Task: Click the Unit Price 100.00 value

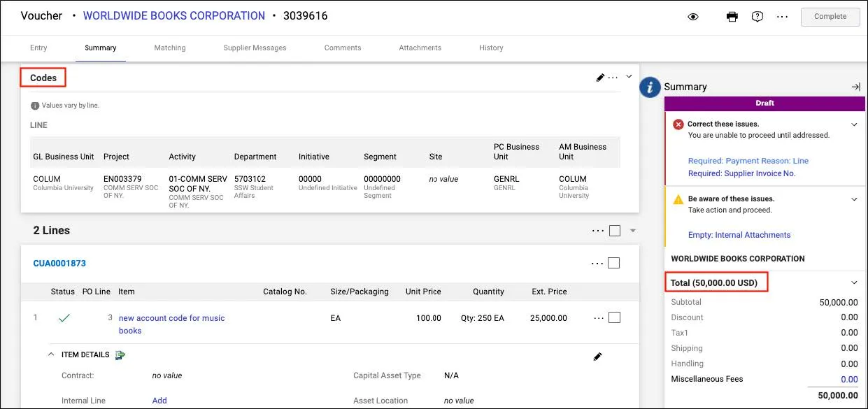Action: [429, 318]
